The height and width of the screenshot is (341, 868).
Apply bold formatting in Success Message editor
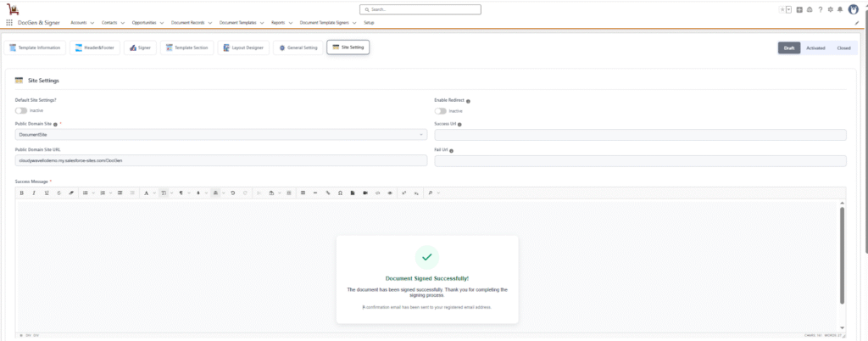pos(21,193)
